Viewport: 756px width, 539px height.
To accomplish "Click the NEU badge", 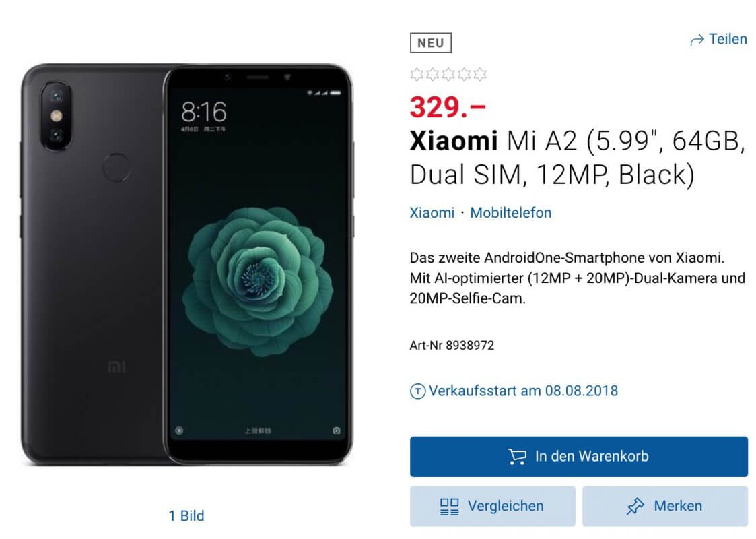I will coord(431,43).
